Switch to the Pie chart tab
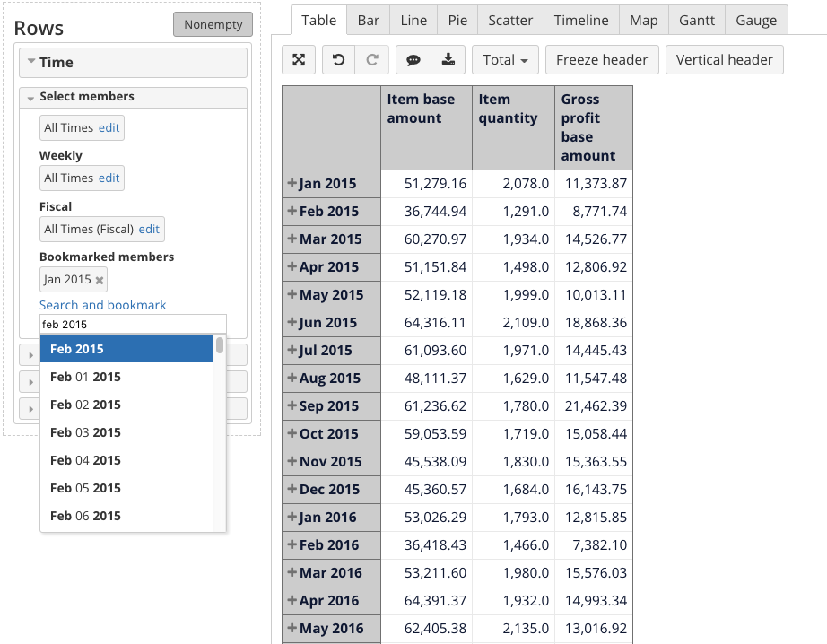Screen dimensions: 827x644 point(457,20)
